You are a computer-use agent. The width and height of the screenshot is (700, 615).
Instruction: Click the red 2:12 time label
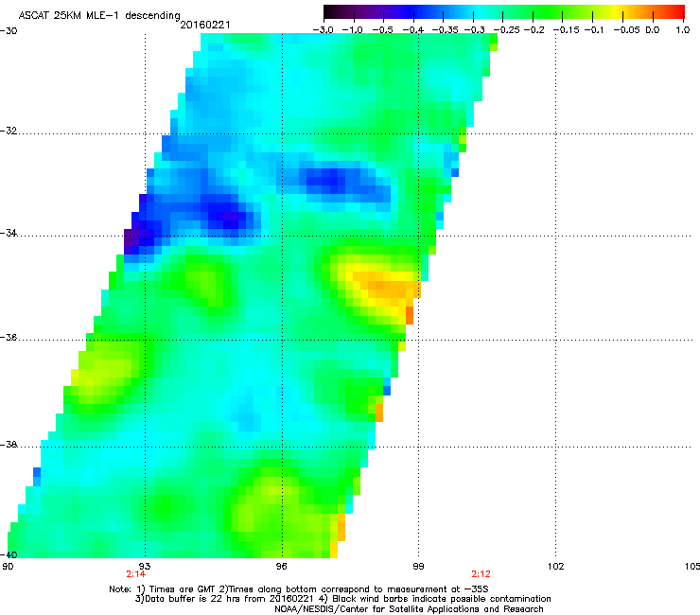tap(481, 574)
